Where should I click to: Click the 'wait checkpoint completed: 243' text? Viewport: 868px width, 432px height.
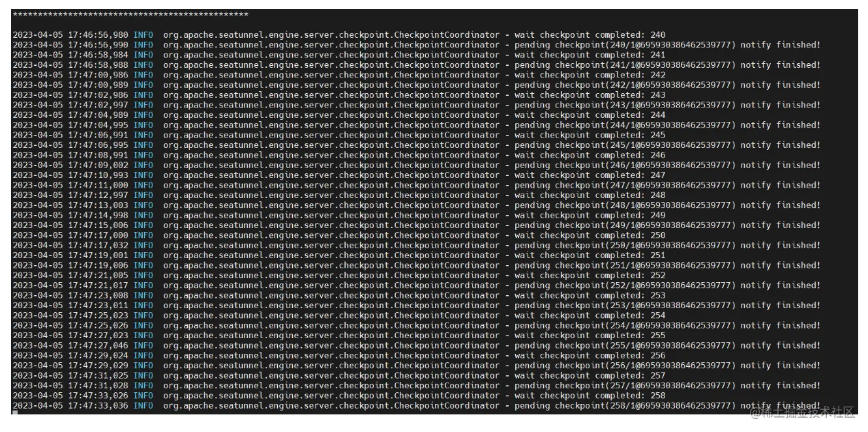coord(590,95)
